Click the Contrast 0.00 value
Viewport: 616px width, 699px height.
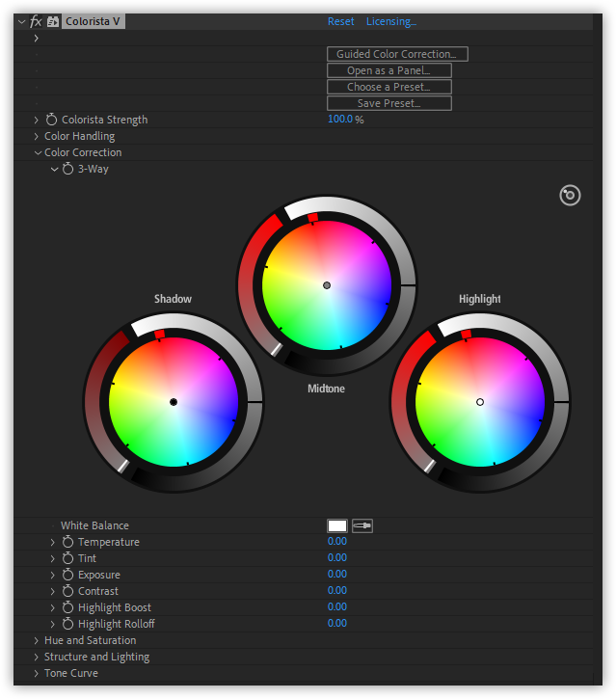337,591
